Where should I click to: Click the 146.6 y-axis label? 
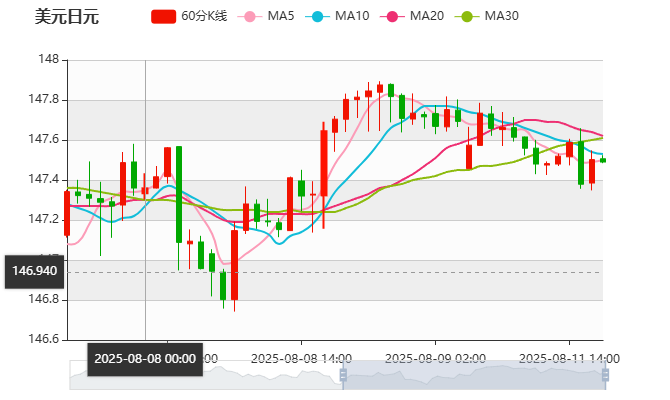point(44,339)
